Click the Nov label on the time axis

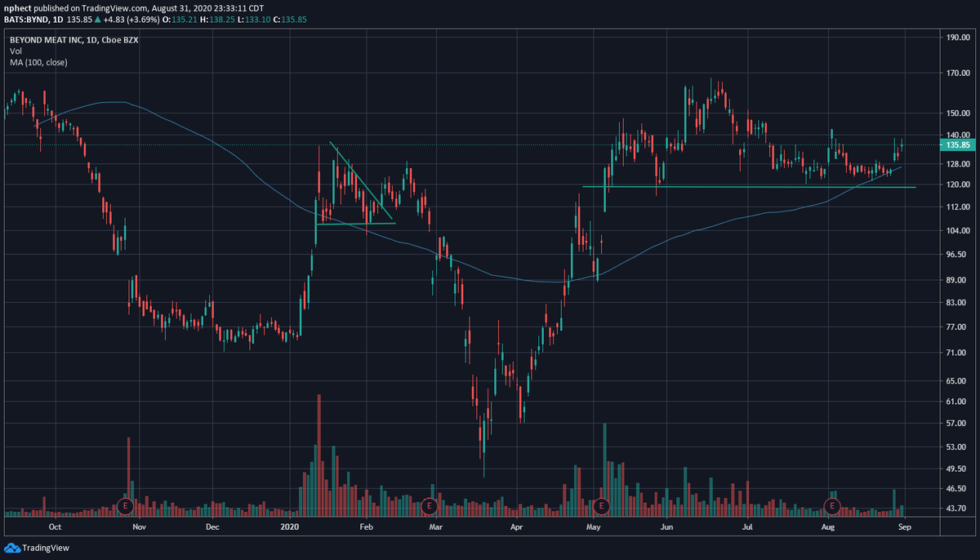click(138, 527)
